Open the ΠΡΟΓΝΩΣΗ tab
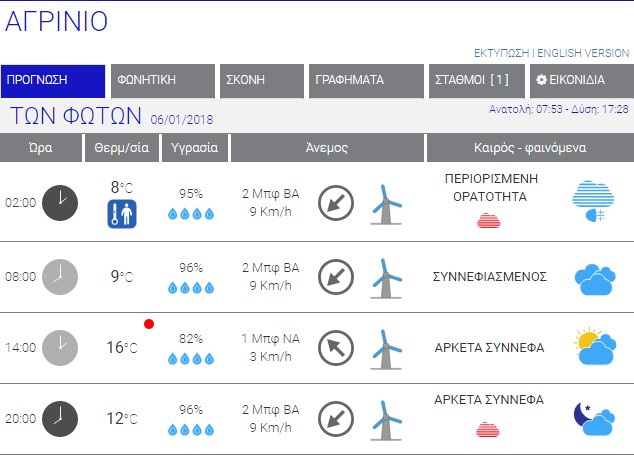634x455 pixels. pos(53,81)
